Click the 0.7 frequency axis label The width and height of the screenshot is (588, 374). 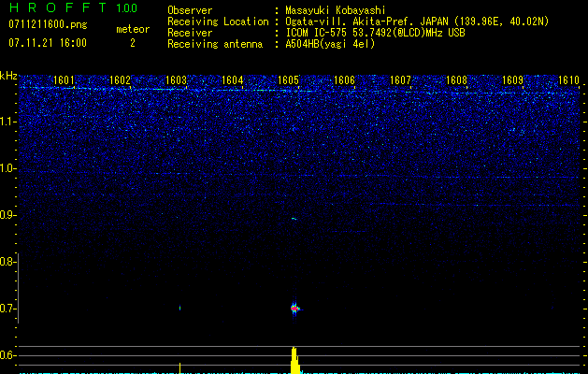pyautogui.click(x=8, y=309)
